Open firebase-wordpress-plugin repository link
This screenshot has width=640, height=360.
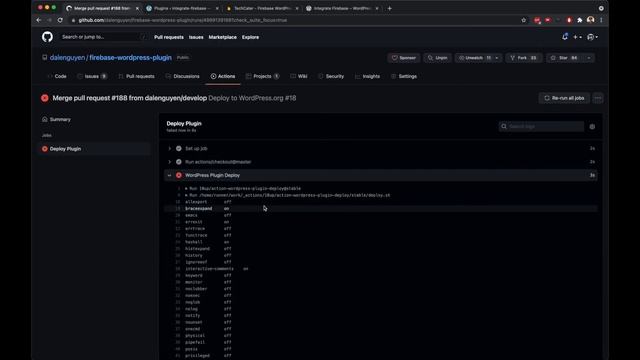pyautogui.click(x=130, y=58)
